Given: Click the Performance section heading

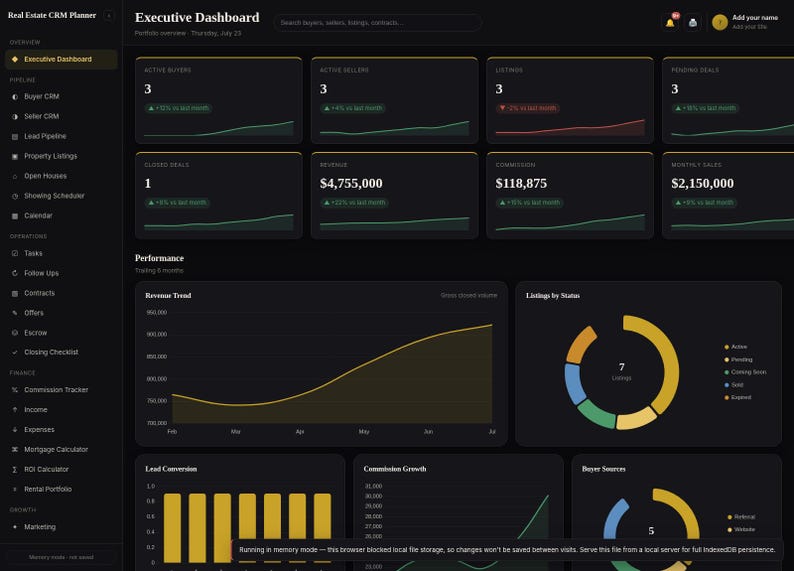Looking at the screenshot, I should [x=160, y=258].
